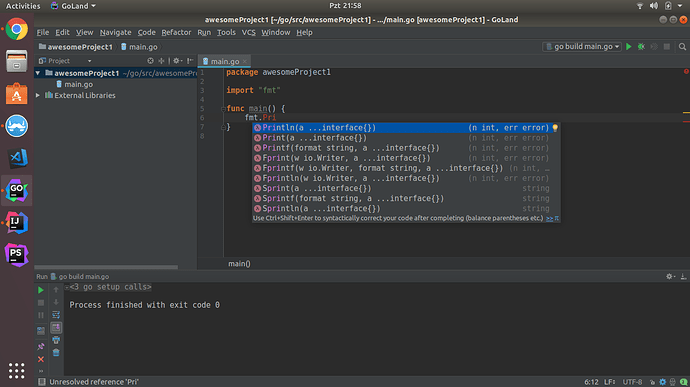
Task: Open the File menu
Action: pos(43,33)
